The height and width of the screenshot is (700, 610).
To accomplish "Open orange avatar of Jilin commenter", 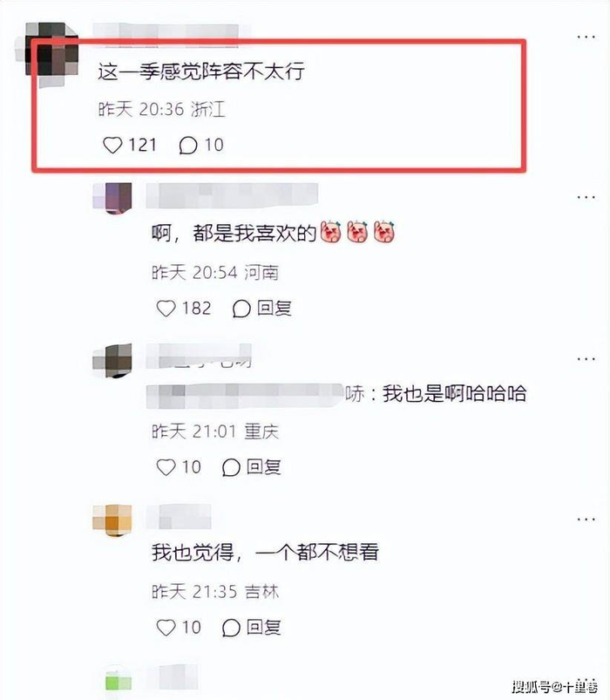I will pos(112,520).
